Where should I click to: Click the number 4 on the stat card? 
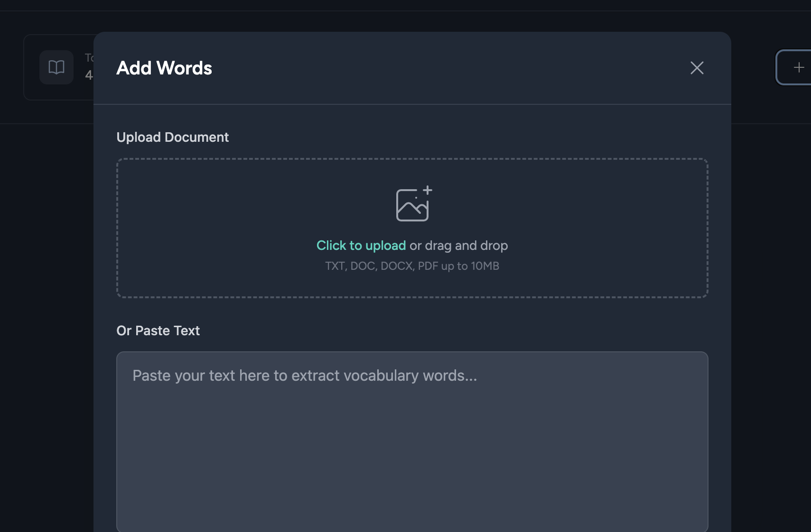[89, 75]
